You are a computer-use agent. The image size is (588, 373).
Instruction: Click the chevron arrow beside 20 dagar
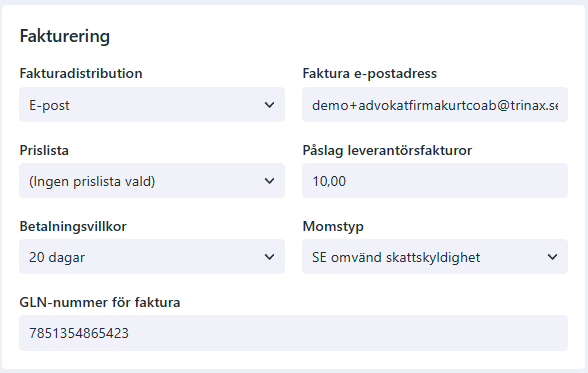269,257
